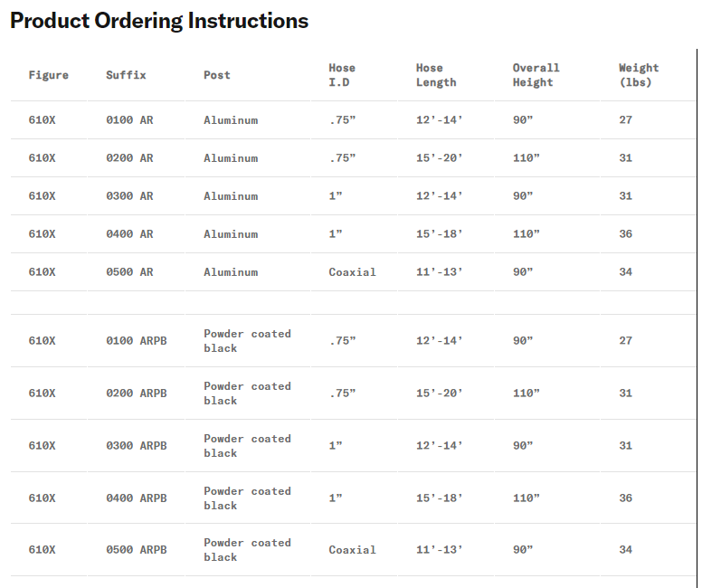The image size is (702, 588).
Task: Select the 0500 ARPB suffix cell
Action: 137,550
